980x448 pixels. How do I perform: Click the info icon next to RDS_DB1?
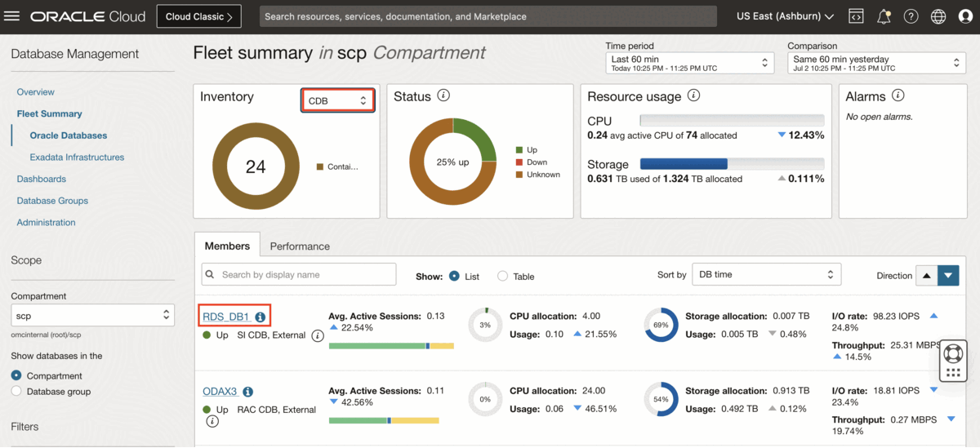(x=260, y=317)
